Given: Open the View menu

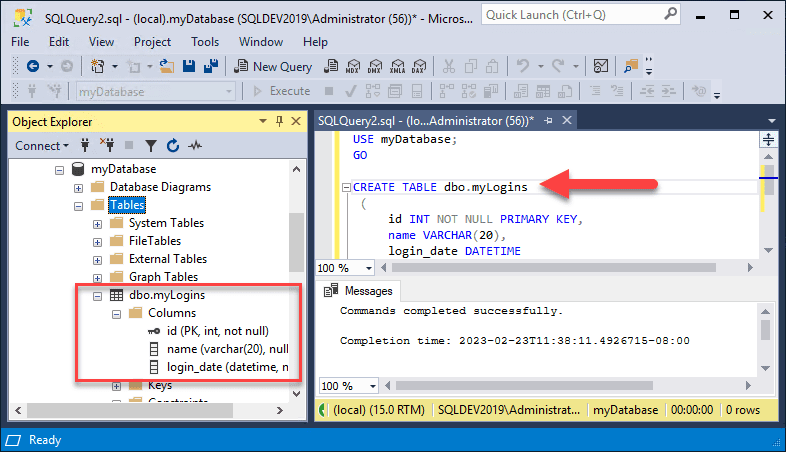Looking at the screenshot, I should [101, 42].
